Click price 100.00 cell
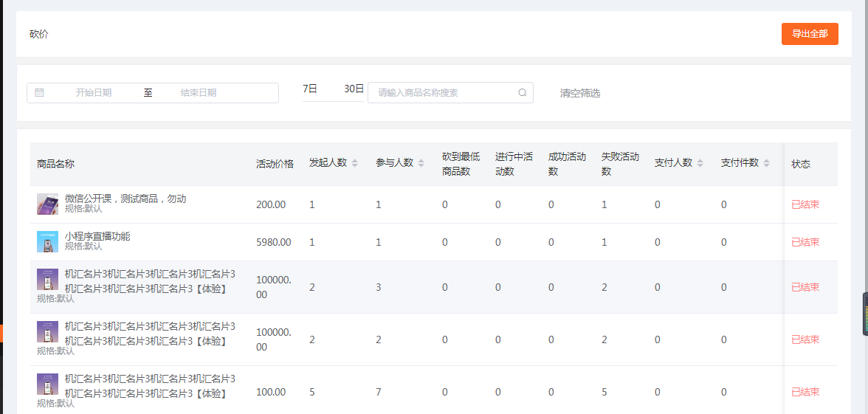The image size is (868, 414). [271, 392]
